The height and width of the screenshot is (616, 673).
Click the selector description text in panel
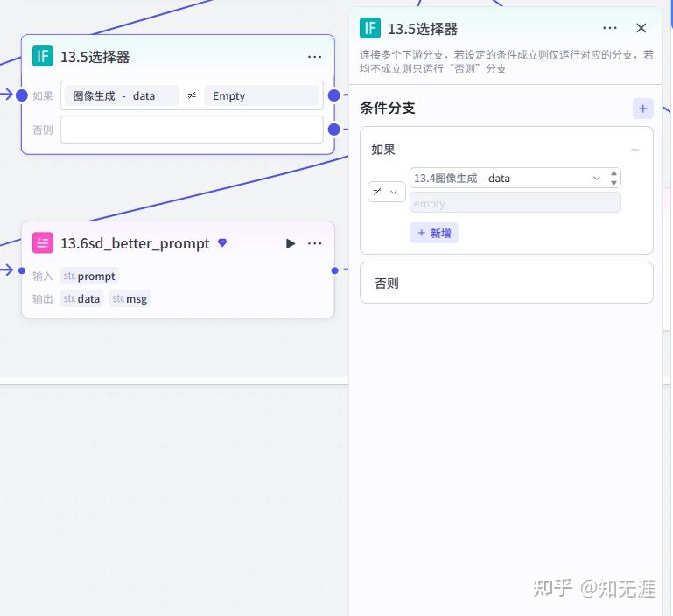coord(507,62)
